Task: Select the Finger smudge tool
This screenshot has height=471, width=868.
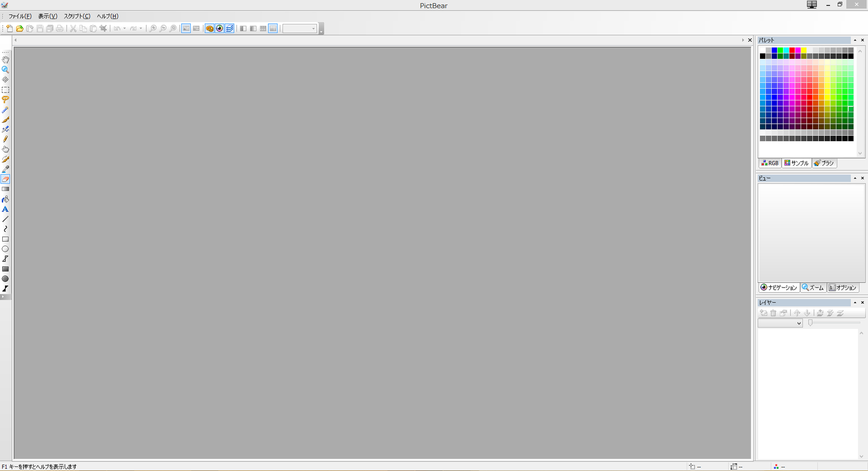Action: click(6, 149)
